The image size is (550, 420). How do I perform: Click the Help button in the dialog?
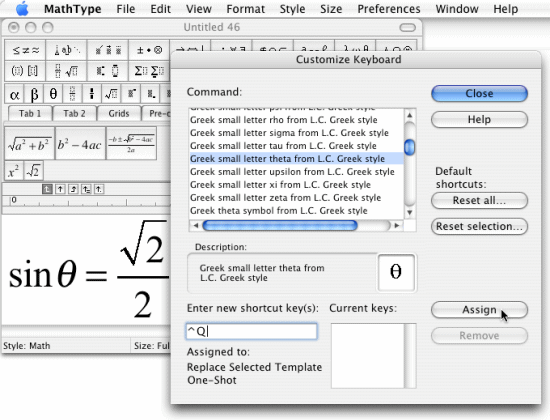[x=479, y=120]
